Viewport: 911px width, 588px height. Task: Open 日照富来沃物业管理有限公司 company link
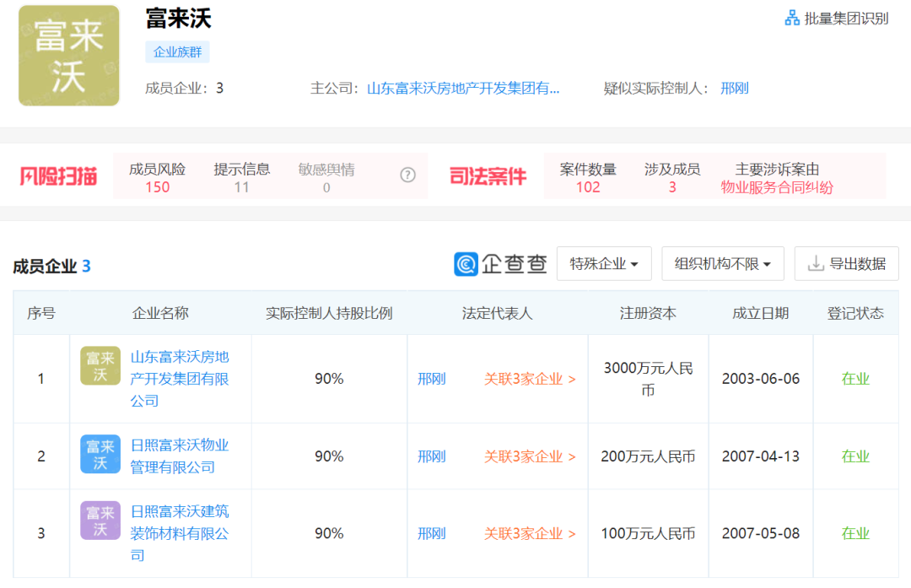180,456
